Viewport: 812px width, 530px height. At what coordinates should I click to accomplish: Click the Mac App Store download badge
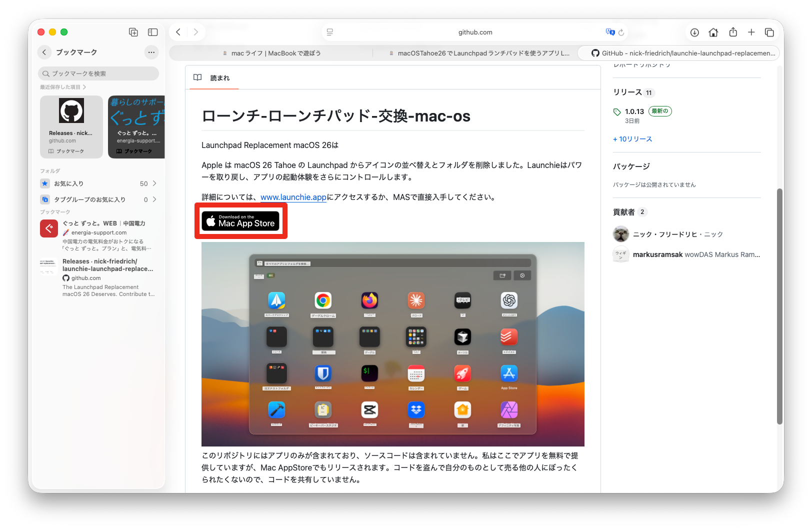[x=240, y=221]
